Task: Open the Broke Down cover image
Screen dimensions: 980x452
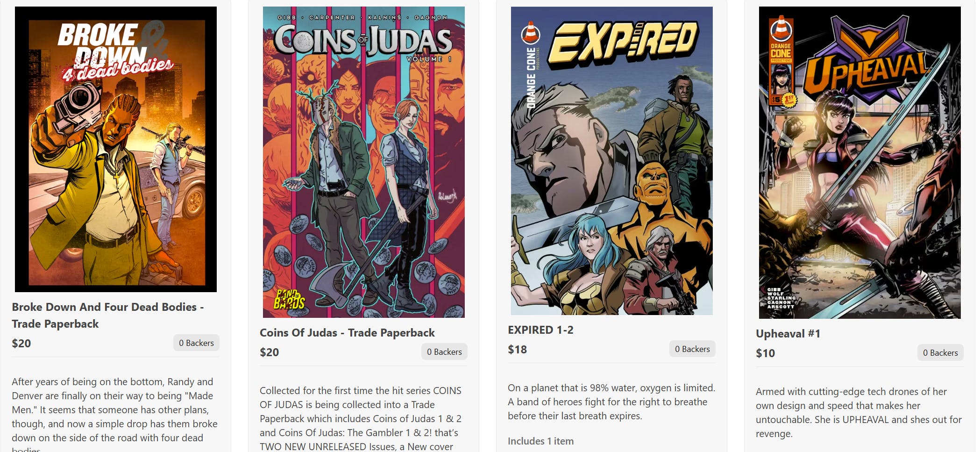Action: click(116, 149)
